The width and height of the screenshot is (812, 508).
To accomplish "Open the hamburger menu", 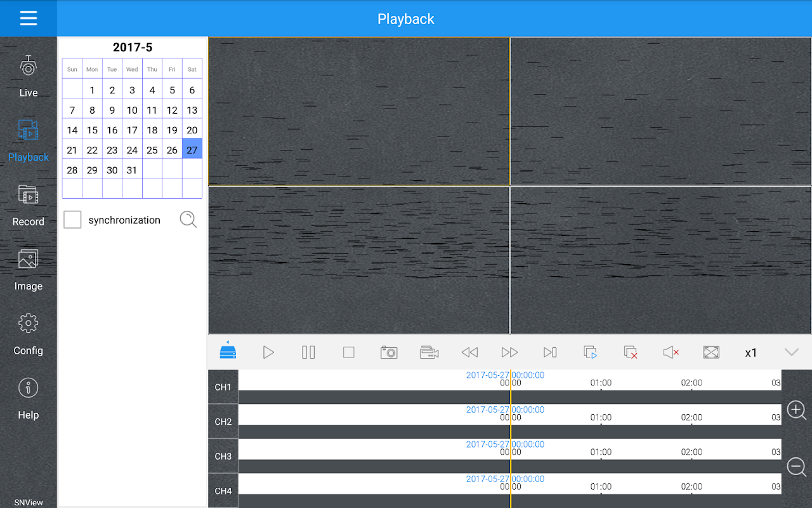I will click(29, 18).
